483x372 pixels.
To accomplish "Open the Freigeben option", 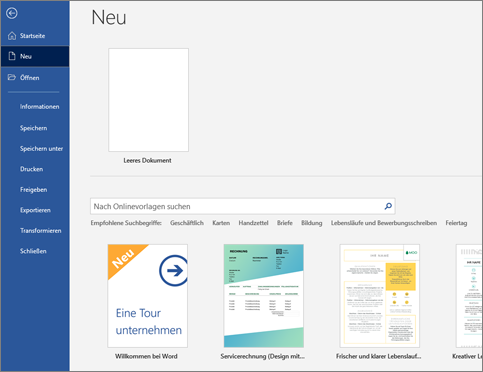I will click(x=33, y=190).
